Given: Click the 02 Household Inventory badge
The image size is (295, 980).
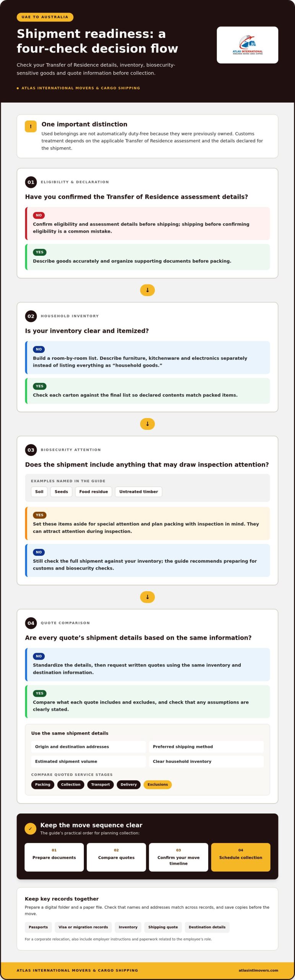Looking at the screenshot, I should (x=31, y=316).
